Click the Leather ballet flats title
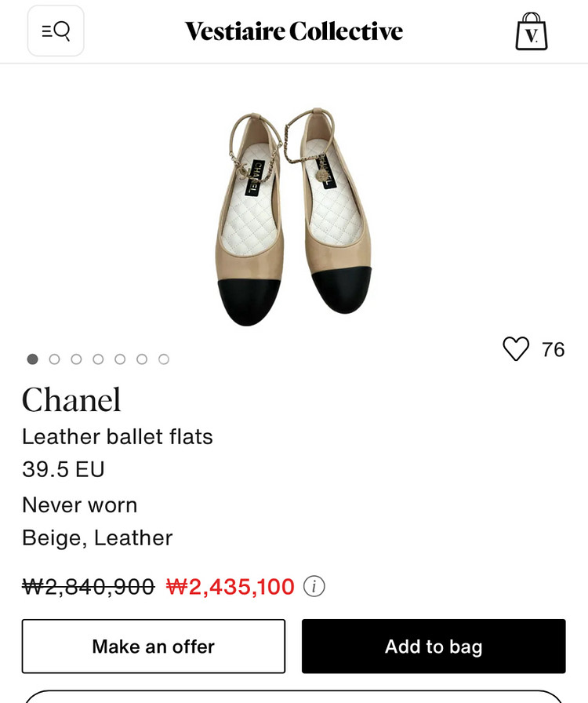This screenshot has width=588, height=703. pyautogui.click(x=118, y=436)
